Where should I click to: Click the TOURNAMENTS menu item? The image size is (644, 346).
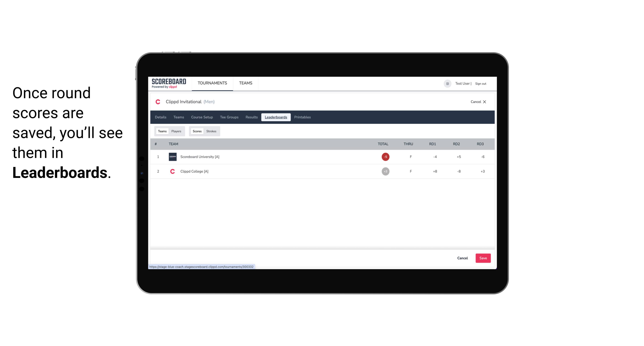click(x=213, y=83)
